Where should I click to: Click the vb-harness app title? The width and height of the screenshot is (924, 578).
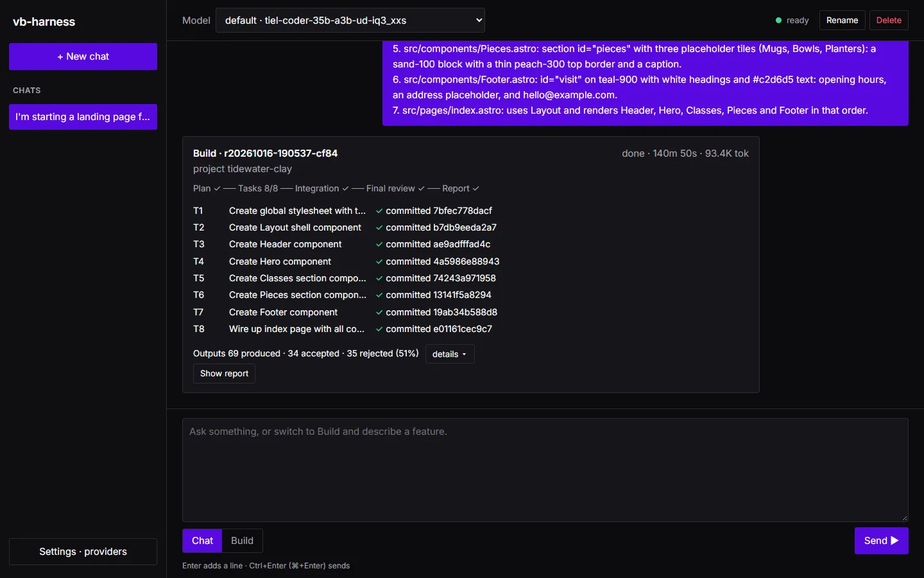point(44,22)
